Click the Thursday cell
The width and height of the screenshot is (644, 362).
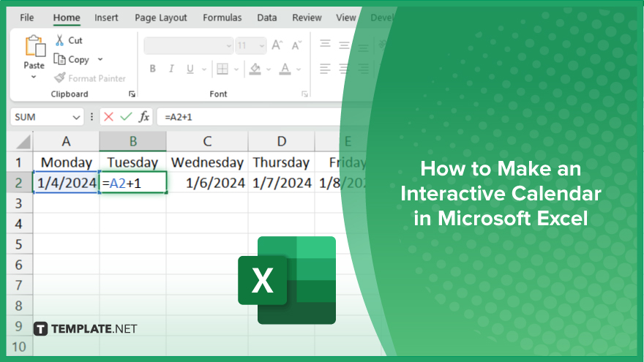[281, 162]
